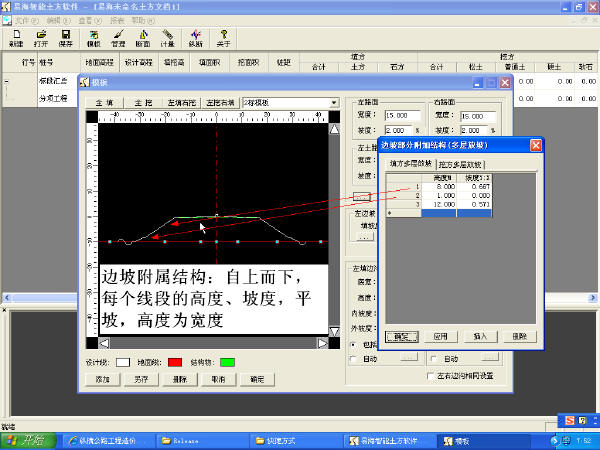Screen dimensions: 600x450
Task: Click the 模板 dialog title icon
Action: (85, 82)
